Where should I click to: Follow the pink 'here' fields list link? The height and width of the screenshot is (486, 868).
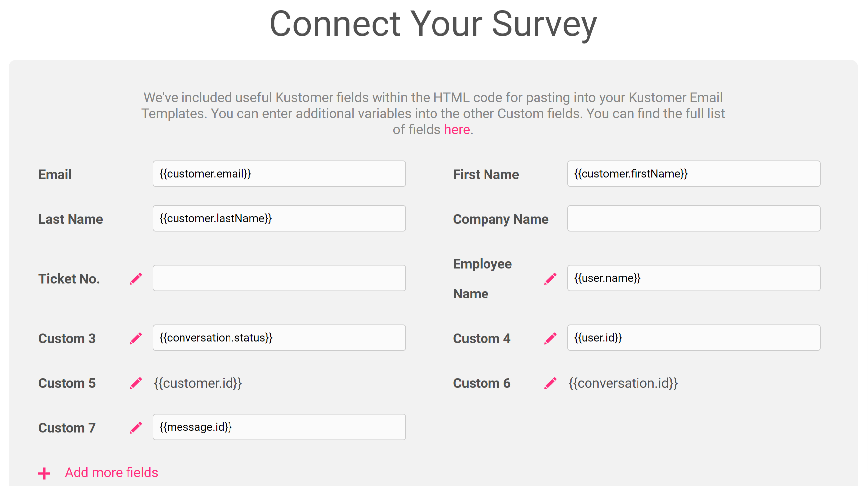(457, 130)
